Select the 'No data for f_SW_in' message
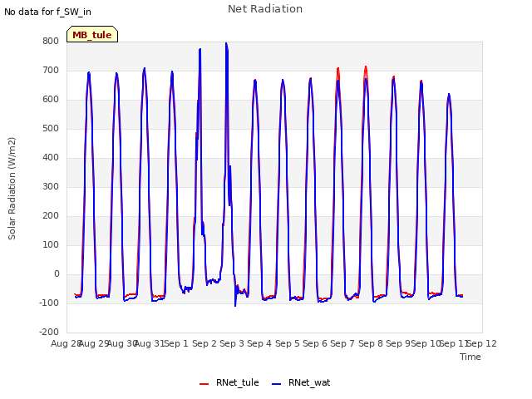This screenshot has height=399, width=532. click(x=47, y=12)
